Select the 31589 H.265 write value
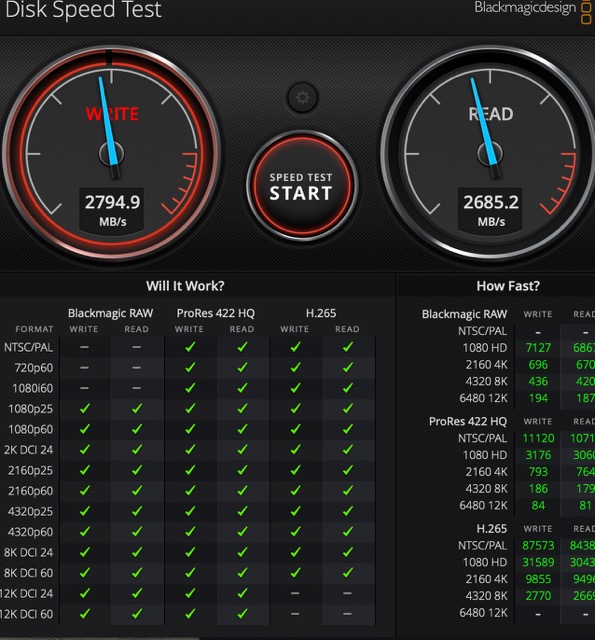 pyautogui.click(x=538, y=562)
